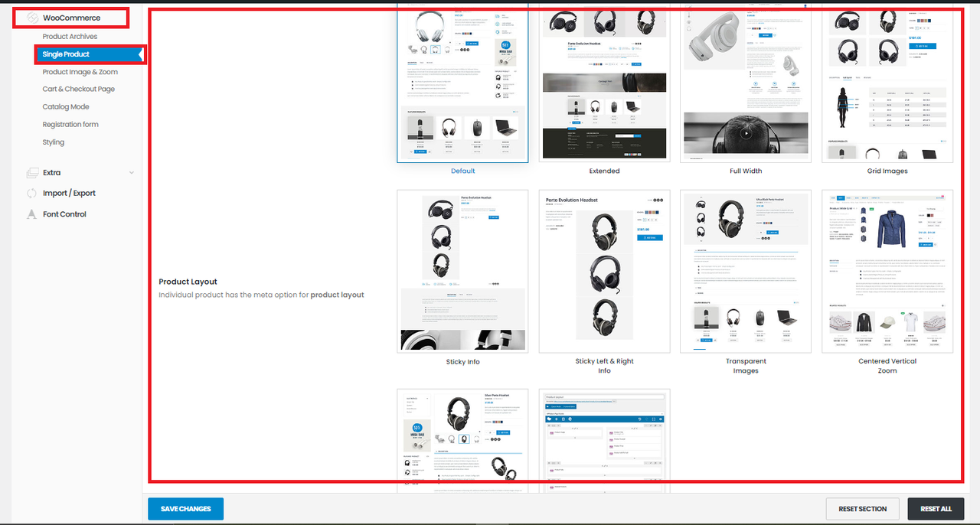Click the Sticky Left & Right Info label
Image resolution: width=980 pixels, height=525 pixels.
click(604, 366)
